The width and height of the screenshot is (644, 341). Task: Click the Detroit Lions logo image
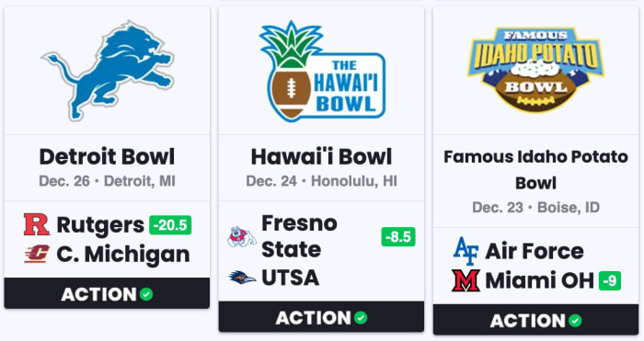click(108, 71)
